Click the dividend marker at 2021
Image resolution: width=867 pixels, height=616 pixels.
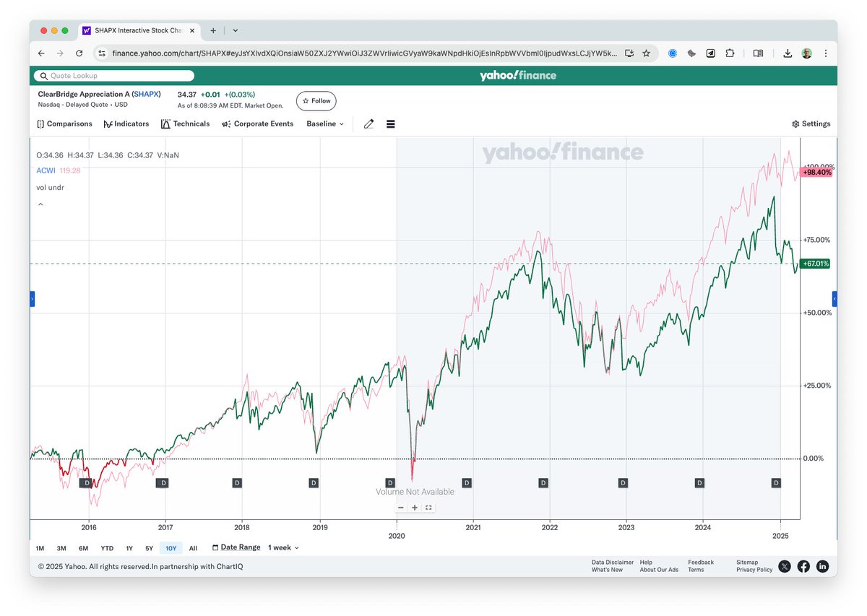click(467, 482)
